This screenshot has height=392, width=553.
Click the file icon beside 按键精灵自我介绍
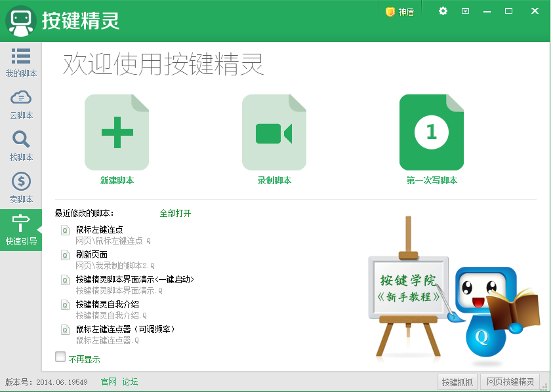click(65, 305)
